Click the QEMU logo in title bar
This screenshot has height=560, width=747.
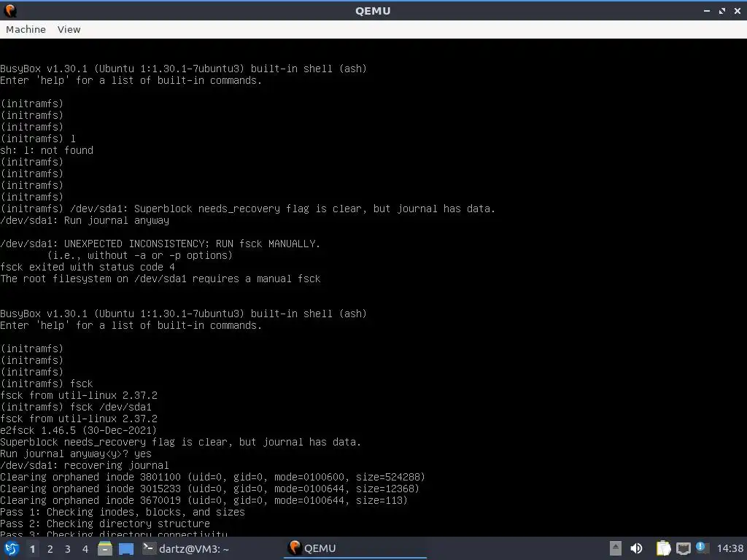(10, 10)
